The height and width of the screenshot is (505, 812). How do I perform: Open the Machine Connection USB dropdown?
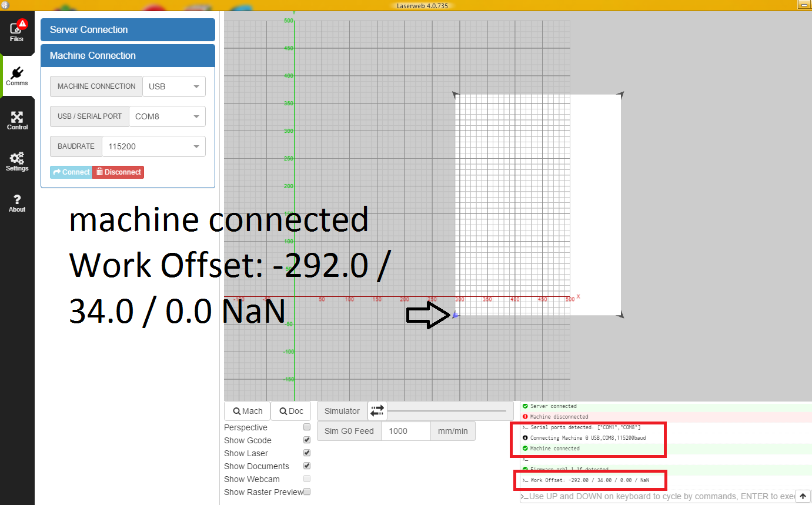[174, 86]
